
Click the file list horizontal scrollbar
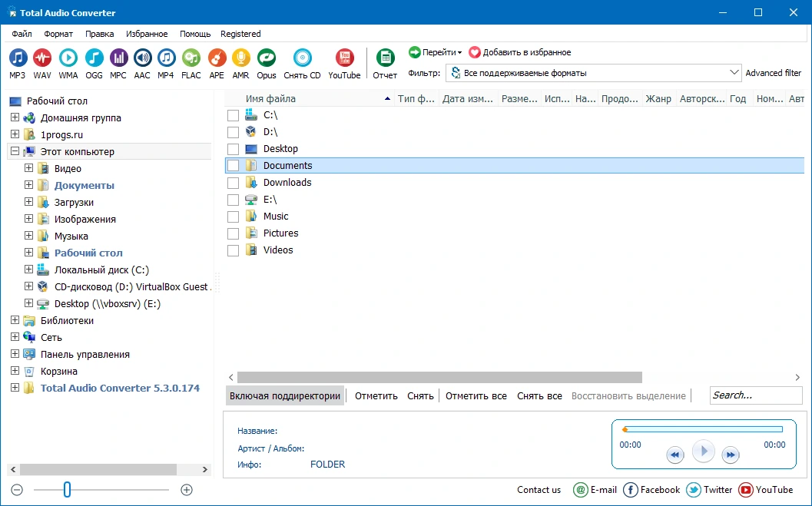pyautogui.click(x=439, y=377)
